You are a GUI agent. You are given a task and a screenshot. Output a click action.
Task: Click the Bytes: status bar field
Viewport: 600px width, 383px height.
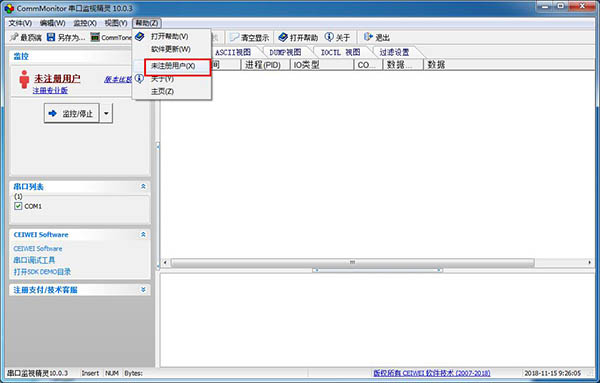coord(133,373)
